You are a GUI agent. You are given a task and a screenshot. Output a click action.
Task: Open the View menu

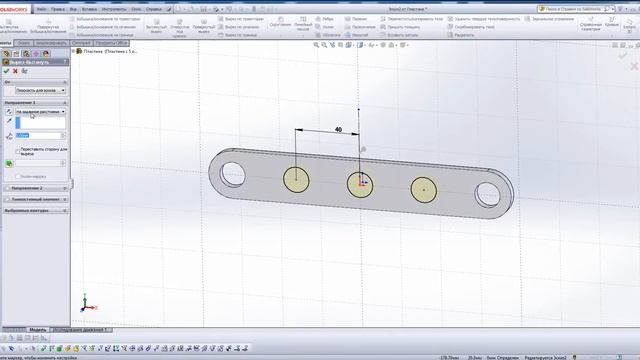pos(73,9)
